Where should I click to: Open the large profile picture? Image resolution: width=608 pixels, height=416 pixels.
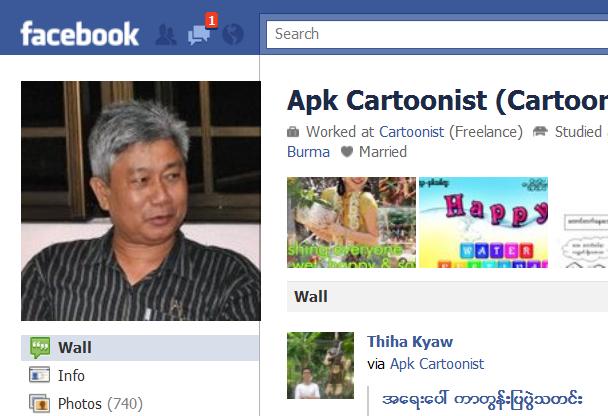tap(141, 201)
